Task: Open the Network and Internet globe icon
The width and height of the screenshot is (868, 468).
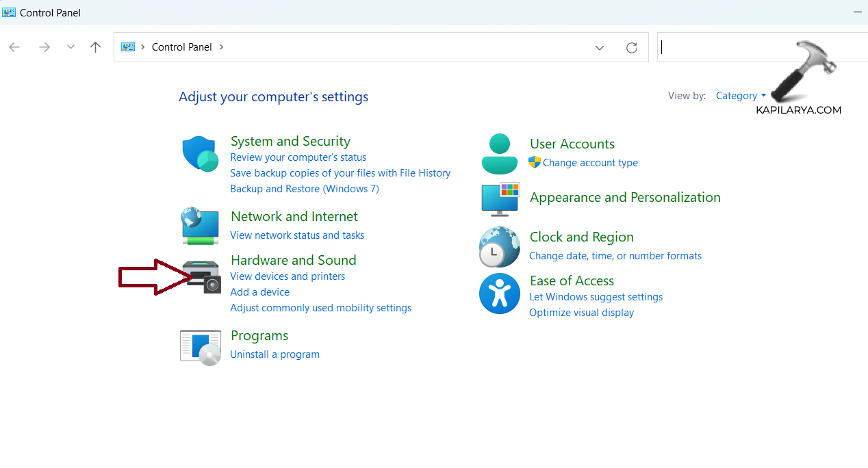Action: (x=200, y=226)
